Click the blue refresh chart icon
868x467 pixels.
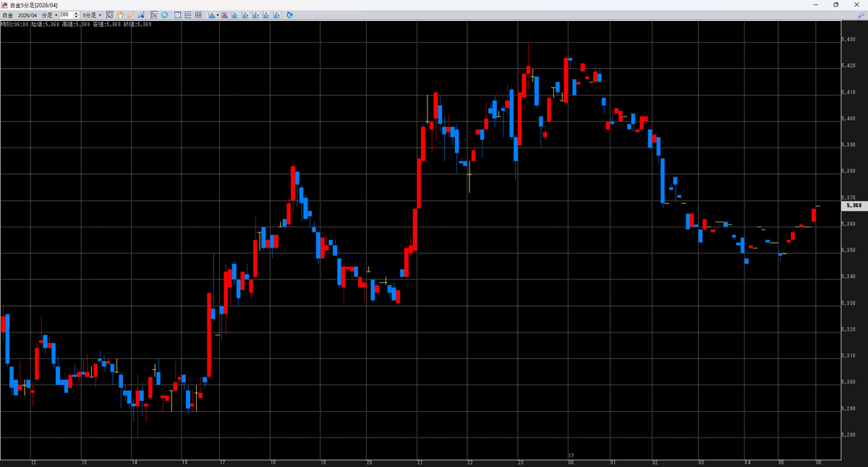(289, 14)
